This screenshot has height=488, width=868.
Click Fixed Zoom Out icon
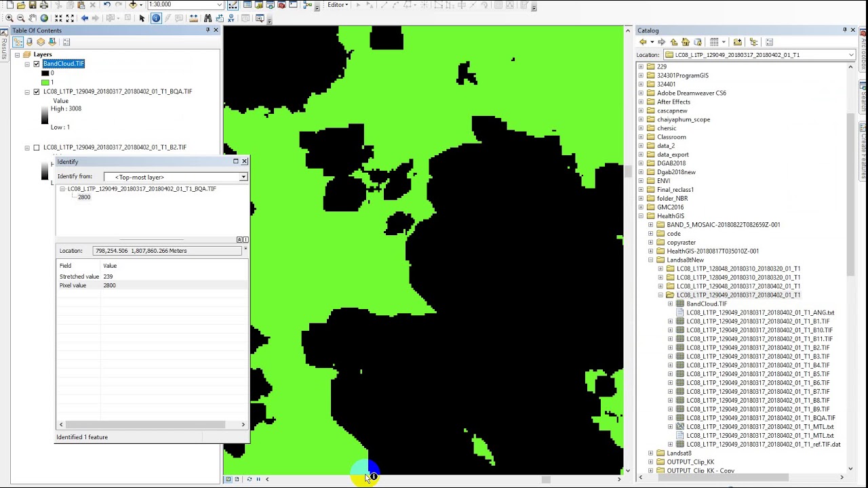point(70,18)
